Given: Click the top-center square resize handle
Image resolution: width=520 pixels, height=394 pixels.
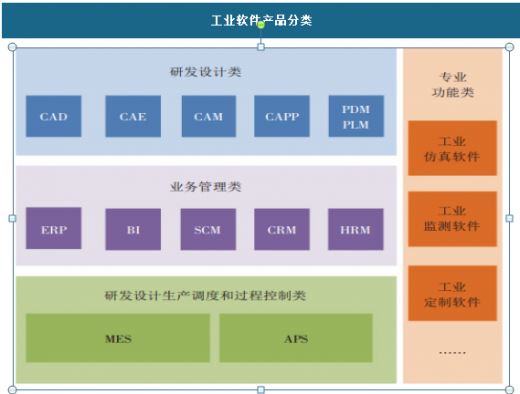Looking at the screenshot, I should point(261,47).
